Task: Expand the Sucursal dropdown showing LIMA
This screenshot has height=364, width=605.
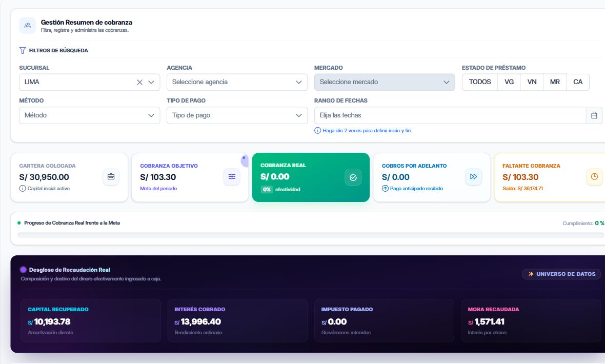Action: (x=151, y=82)
